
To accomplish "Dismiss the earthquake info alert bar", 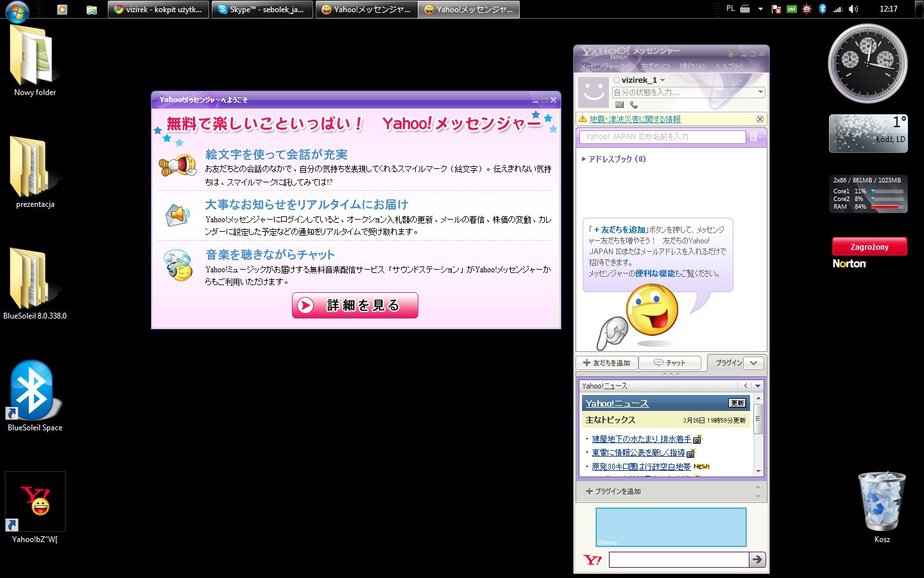I will point(760,119).
